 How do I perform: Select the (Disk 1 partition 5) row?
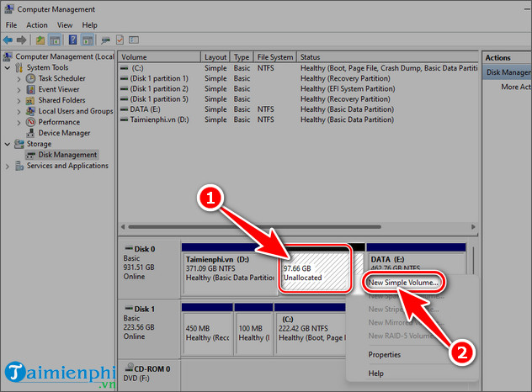(x=298, y=99)
